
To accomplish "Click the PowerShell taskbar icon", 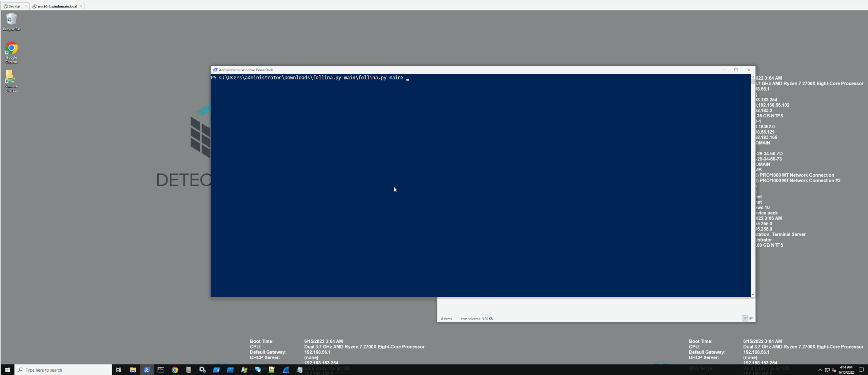I will (x=147, y=370).
